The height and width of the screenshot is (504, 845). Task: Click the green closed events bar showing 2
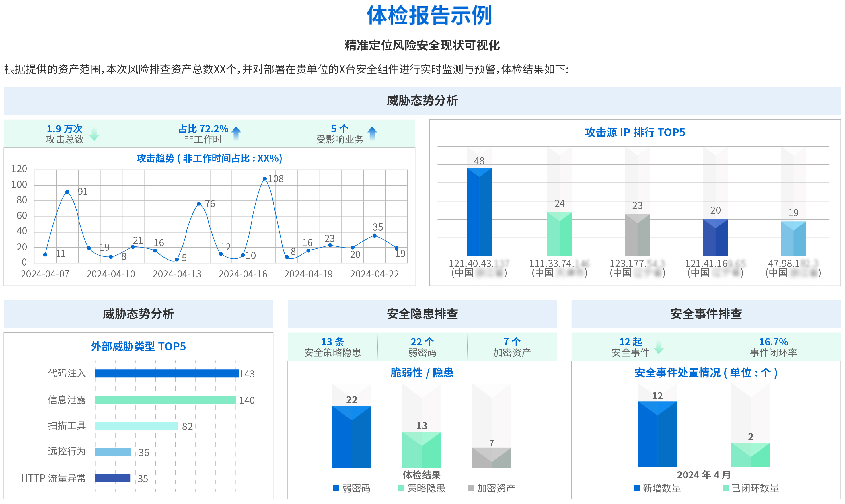click(x=751, y=455)
